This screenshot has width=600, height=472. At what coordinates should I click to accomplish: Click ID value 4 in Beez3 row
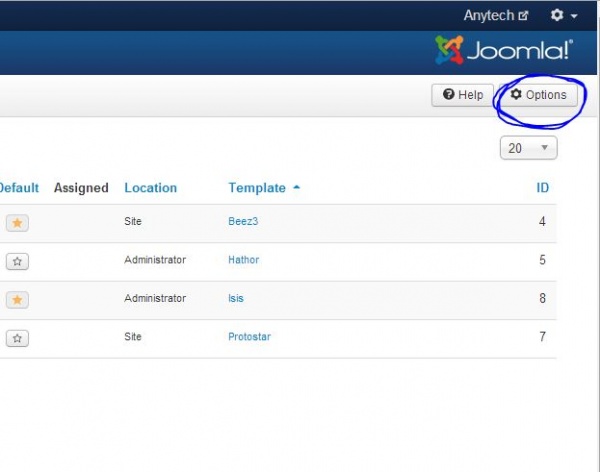tap(542, 221)
